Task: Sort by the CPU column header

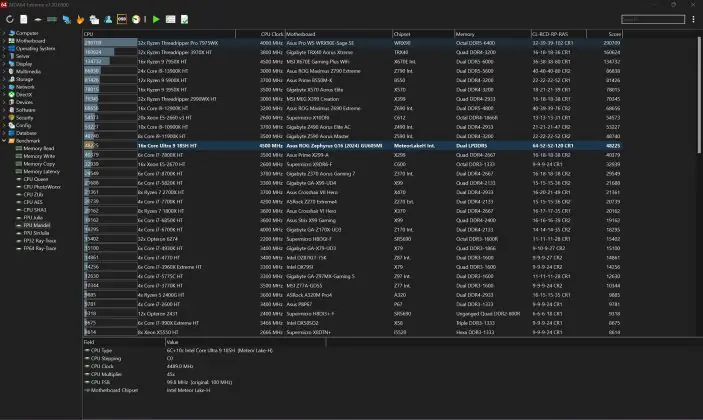Action: (x=159, y=34)
